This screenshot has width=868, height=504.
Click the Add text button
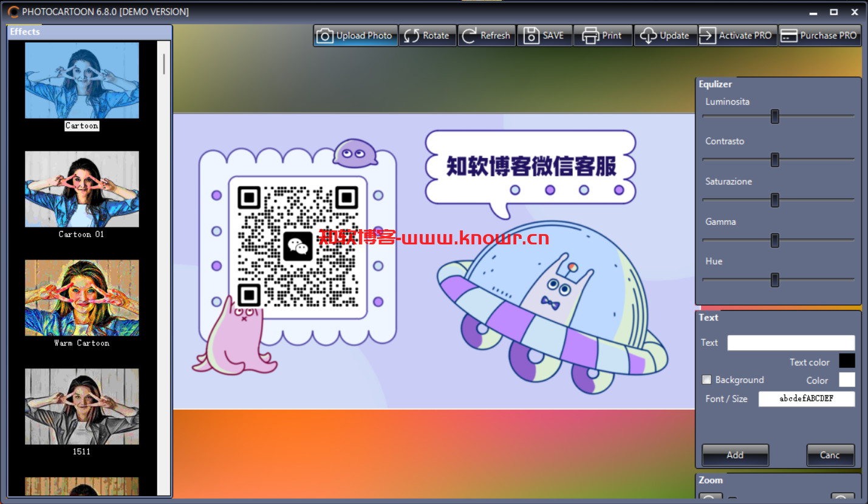click(x=736, y=455)
